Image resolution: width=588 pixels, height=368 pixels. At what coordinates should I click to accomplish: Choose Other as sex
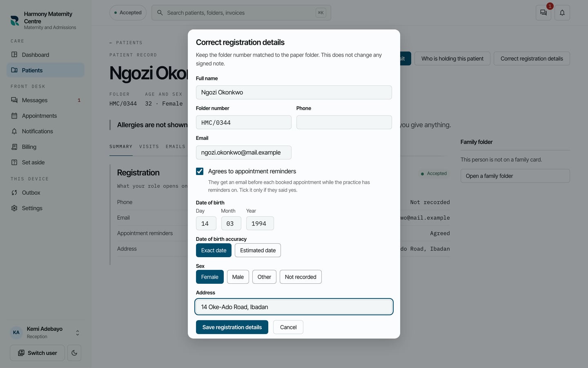[x=264, y=277]
